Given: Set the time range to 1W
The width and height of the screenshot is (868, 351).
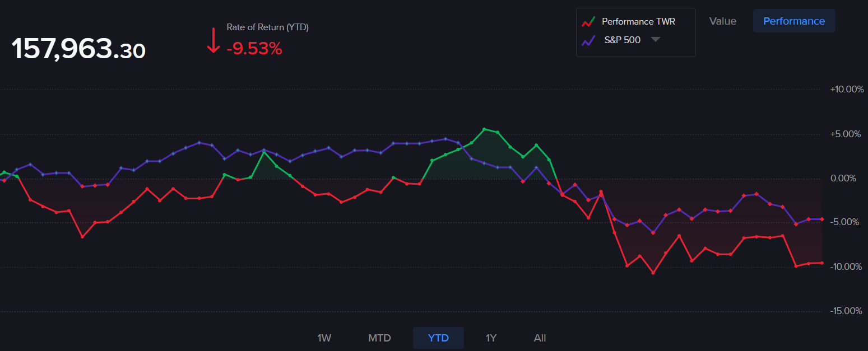Looking at the screenshot, I should pos(324,338).
